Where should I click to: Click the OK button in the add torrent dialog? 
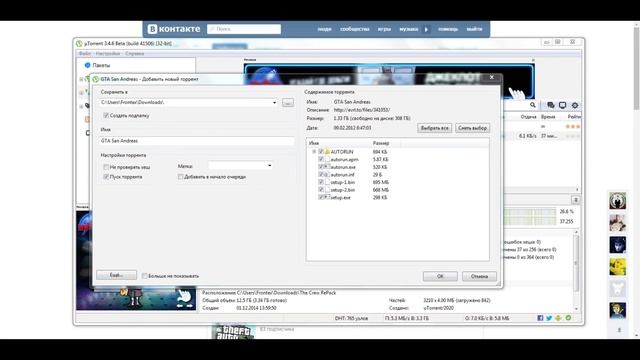440,276
